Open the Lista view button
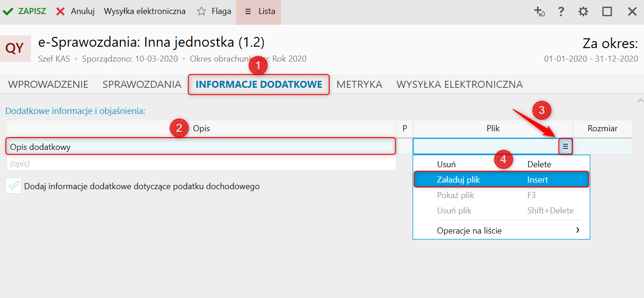Screen dimensions: 644x298 pyautogui.click(x=259, y=11)
